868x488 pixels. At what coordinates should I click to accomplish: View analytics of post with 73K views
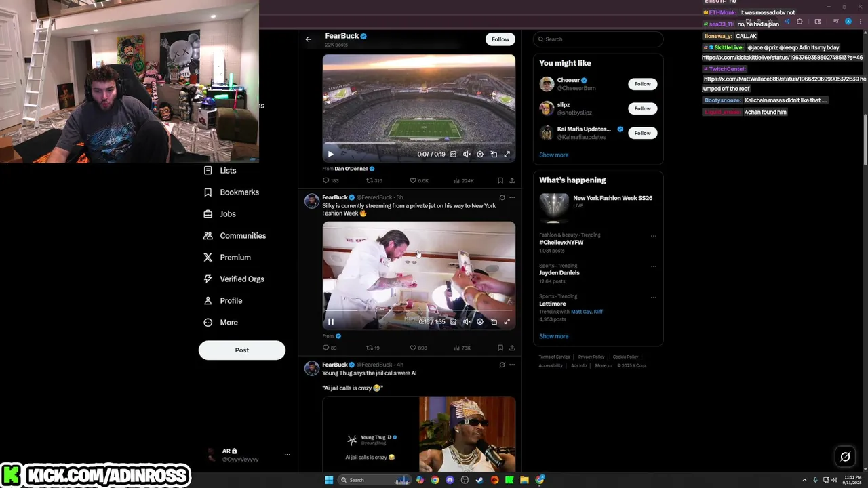462,348
